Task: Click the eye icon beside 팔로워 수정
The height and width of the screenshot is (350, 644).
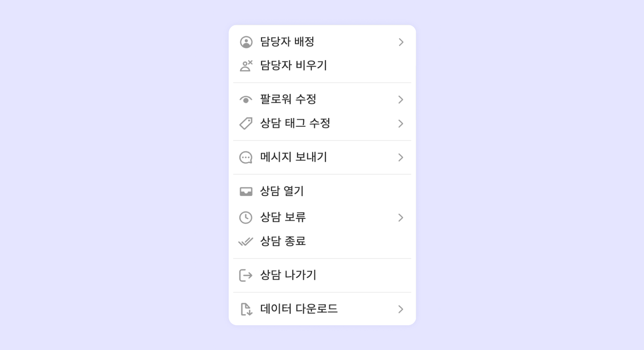Action: (x=246, y=100)
